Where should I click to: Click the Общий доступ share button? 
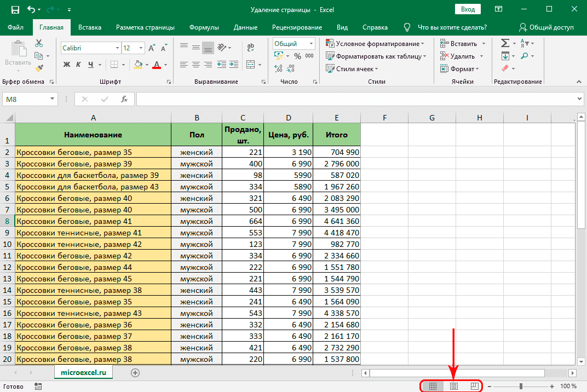pyautogui.click(x=546, y=27)
